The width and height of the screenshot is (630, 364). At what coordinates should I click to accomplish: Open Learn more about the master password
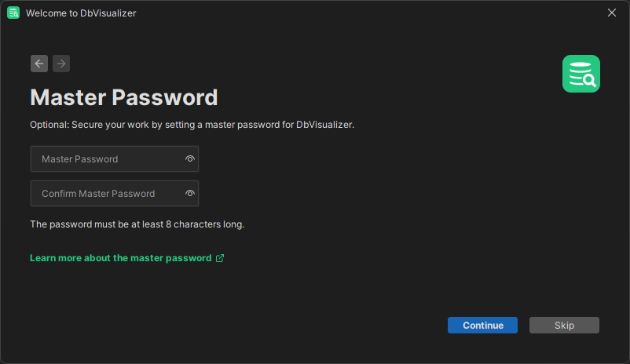pos(121,258)
